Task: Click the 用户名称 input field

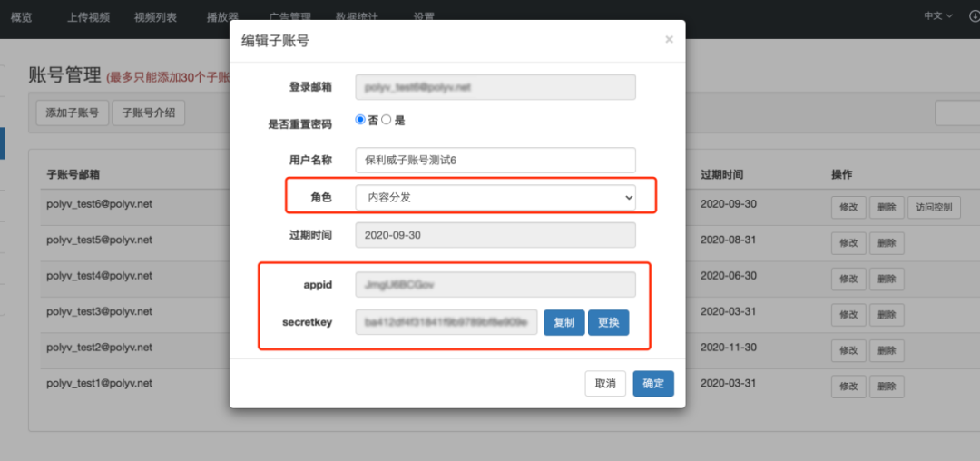Action: point(495,160)
